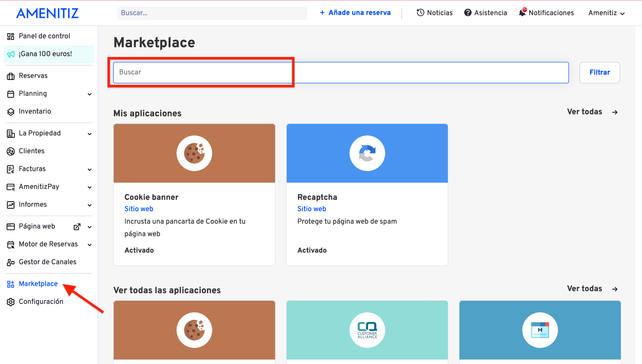Click the Motor de Reservas calendar icon
642x364 pixels.
[10, 245]
